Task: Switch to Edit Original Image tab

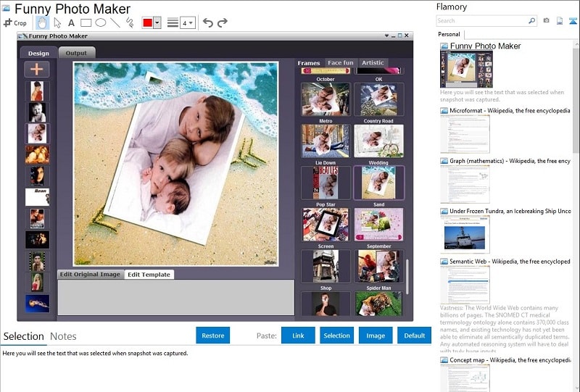Action: (90, 274)
